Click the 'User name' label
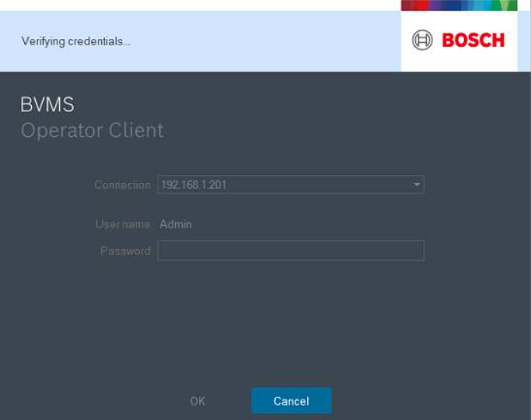The image size is (531, 420). pyautogui.click(x=123, y=224)
